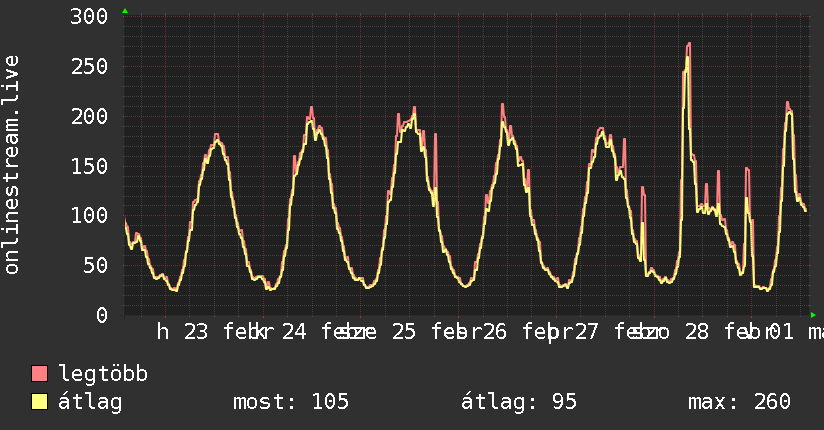Screen dimensions: 824x430
Task: Click the 'átlag: 95' average value
Action: pyautogui.click(x=518, y=402)
